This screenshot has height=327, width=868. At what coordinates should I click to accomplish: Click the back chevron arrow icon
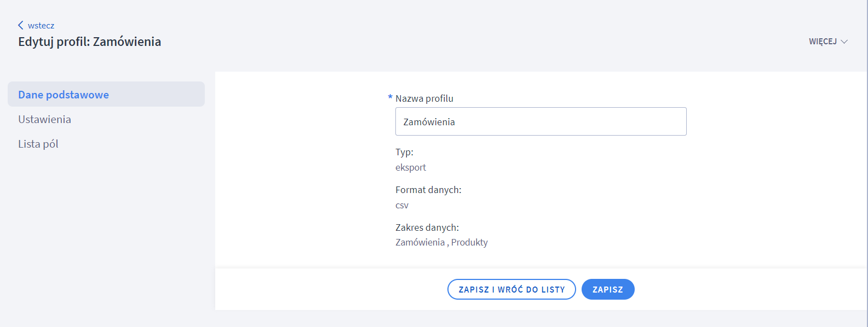coord(21,25)
